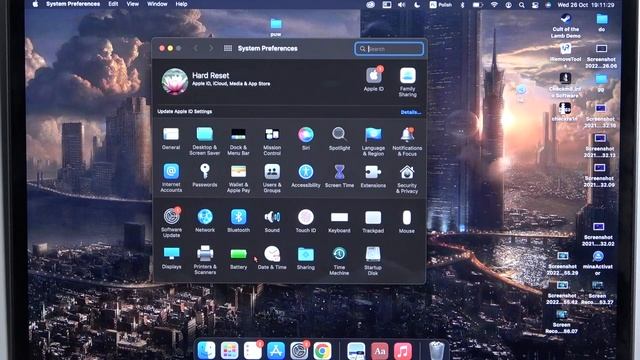This screenshot has width=640, height=360.
Task: Open the Edit menu
Action: [x=113, y=4]
